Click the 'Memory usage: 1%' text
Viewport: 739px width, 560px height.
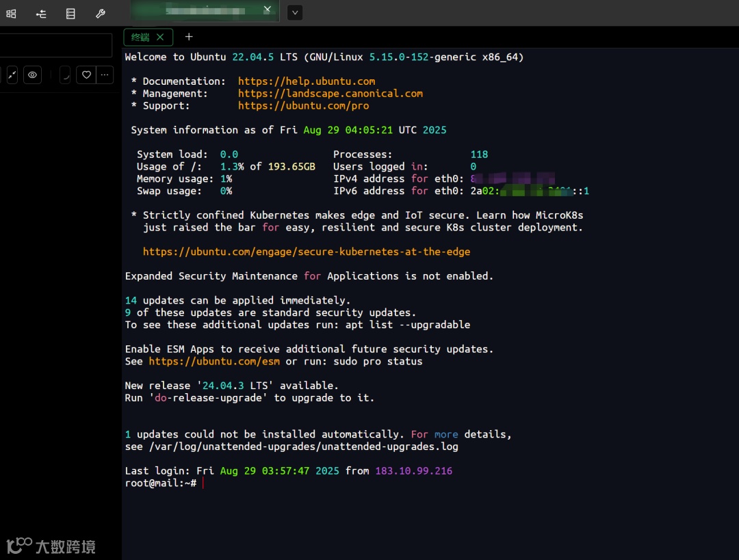click(x=184, y=178)
